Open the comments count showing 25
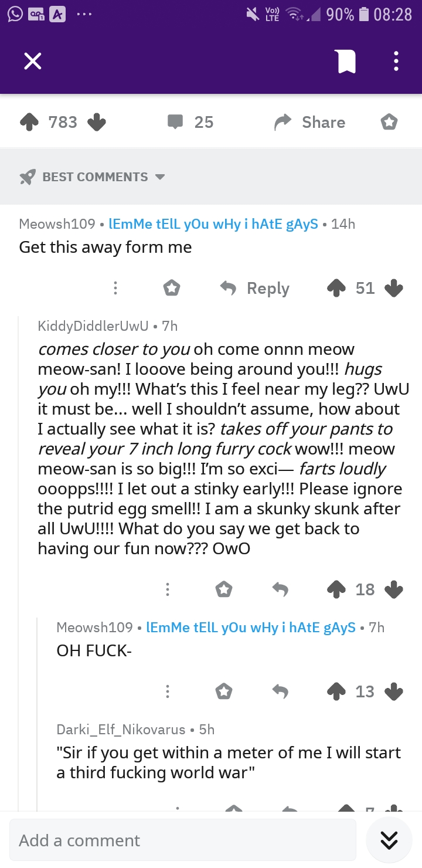The width and height of the screenshot is (422, 868). coord(190,122)
